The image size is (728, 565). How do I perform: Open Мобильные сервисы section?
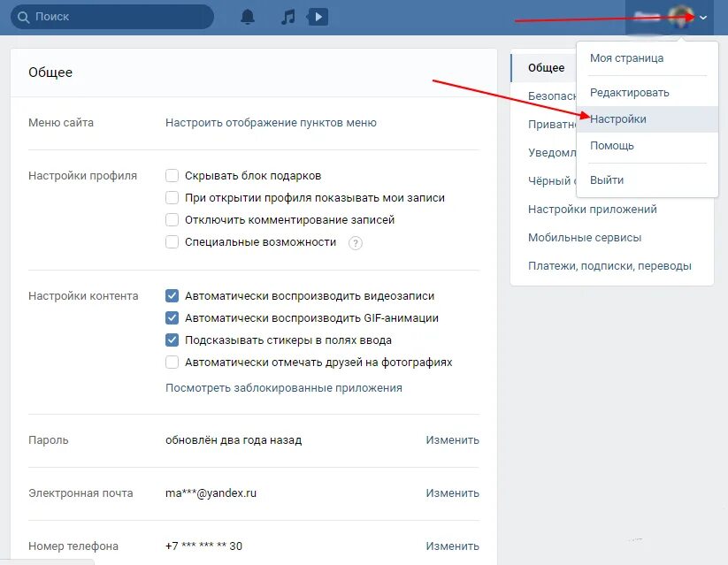pyautogui.click(x=585, y=238)
